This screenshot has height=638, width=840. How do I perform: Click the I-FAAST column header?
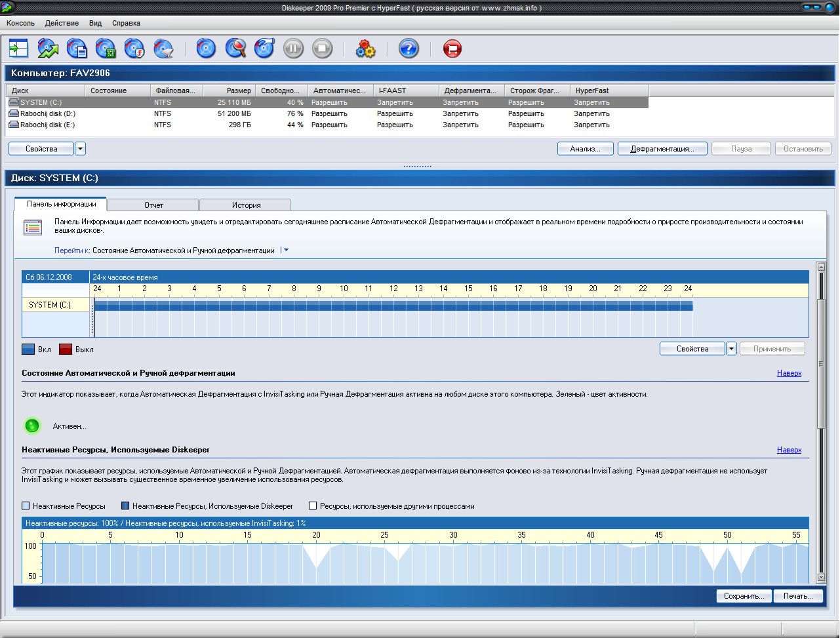(x=406, y=90)
